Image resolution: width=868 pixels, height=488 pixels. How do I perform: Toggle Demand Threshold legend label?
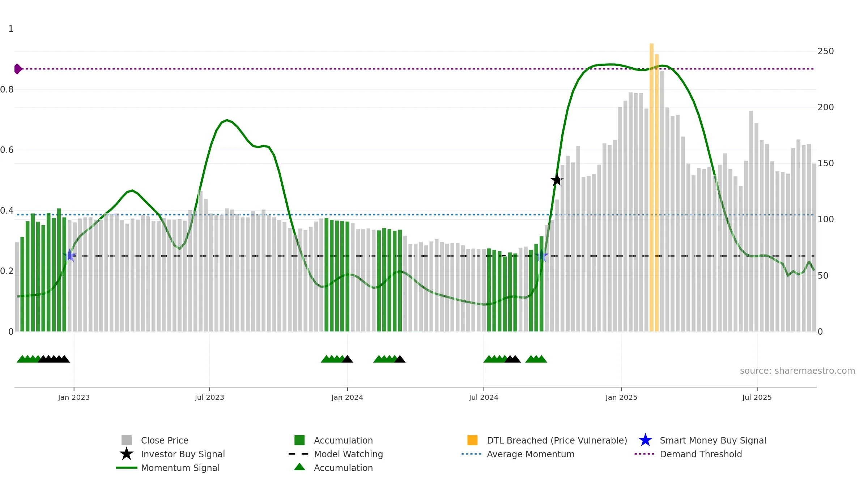[701, 454]
